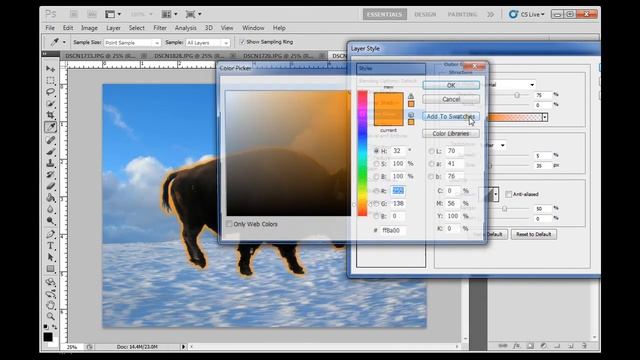Select the 3D Rotate tool
The width and height of the screenshot is (640, 360).
pos(51,282)
